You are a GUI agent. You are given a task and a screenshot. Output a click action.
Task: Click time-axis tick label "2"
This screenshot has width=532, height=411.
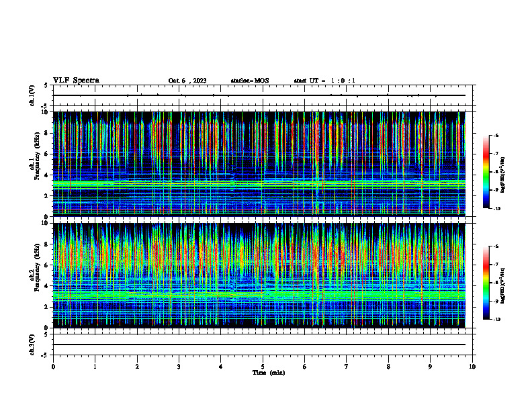click(x=137, y=367)
